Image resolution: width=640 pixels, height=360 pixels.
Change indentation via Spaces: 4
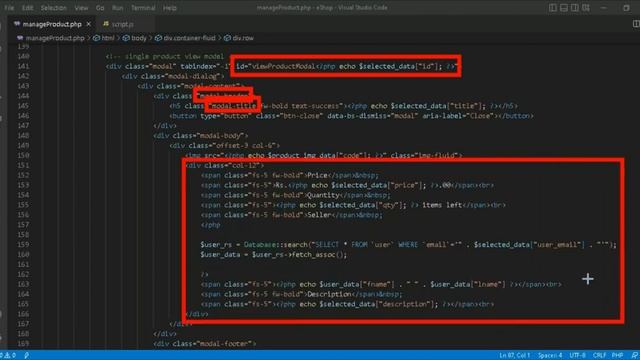(x=550, y=356)
